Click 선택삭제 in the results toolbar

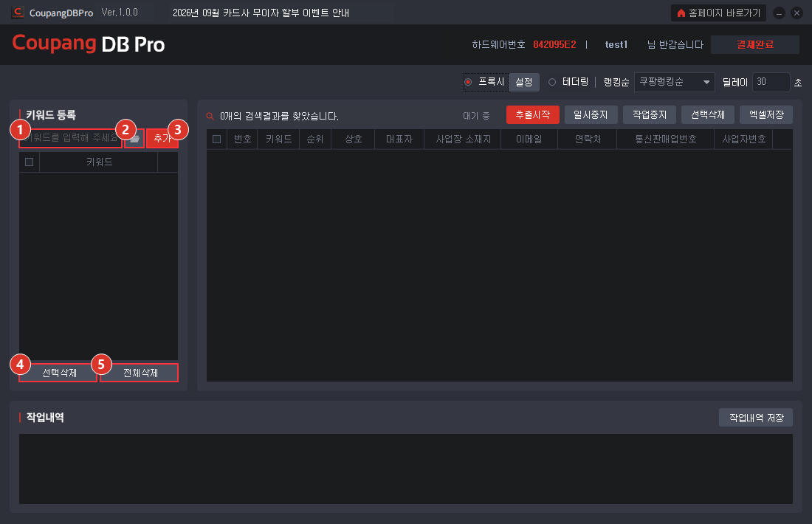[x=708, y=114]
